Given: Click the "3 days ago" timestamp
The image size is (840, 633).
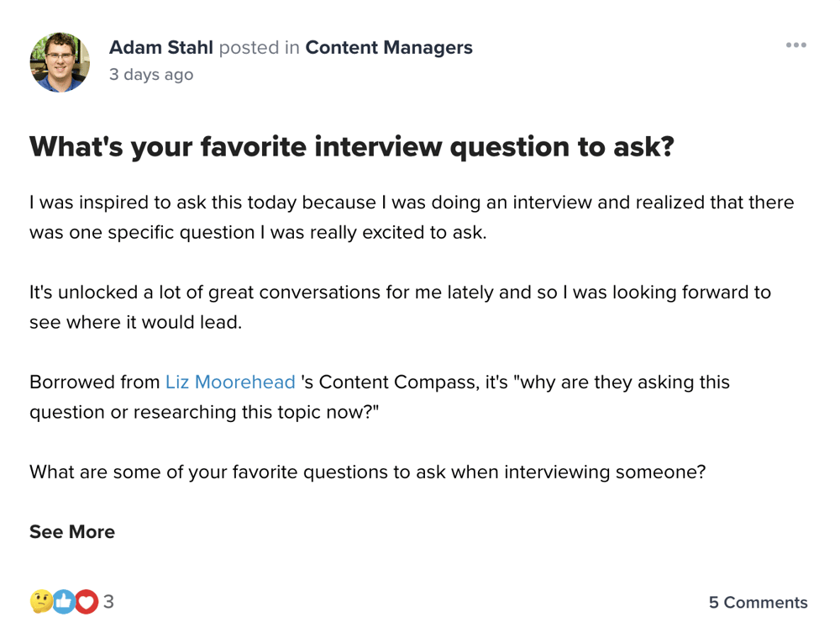Looking at the screenshot, I should click(x=151, y=75).
